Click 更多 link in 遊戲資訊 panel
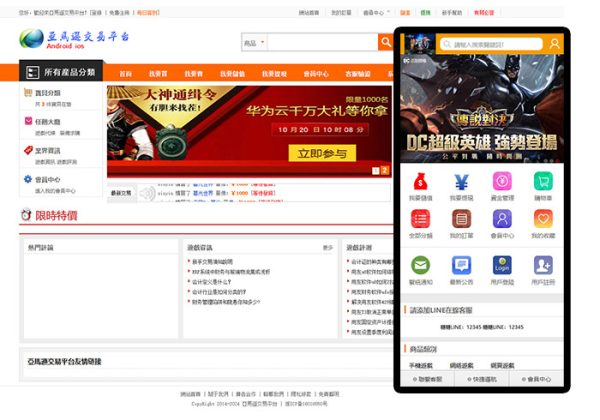This screenshot has width=600, height=420. (328, 247)
